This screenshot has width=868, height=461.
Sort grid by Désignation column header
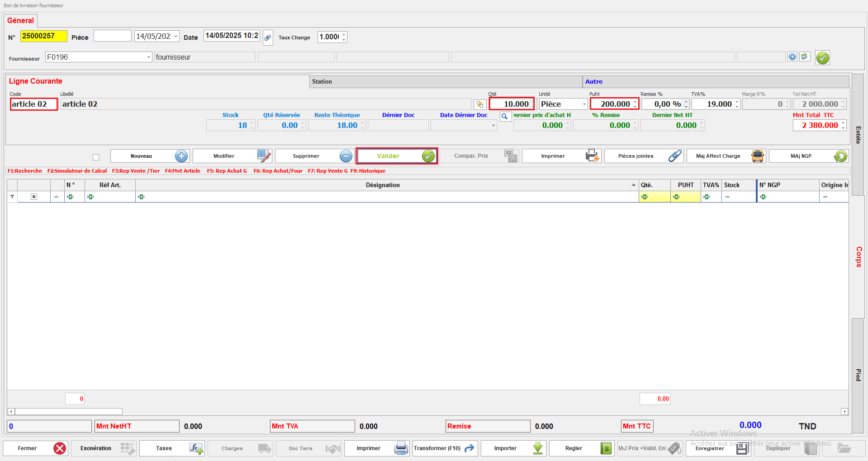tap(383, 185)
